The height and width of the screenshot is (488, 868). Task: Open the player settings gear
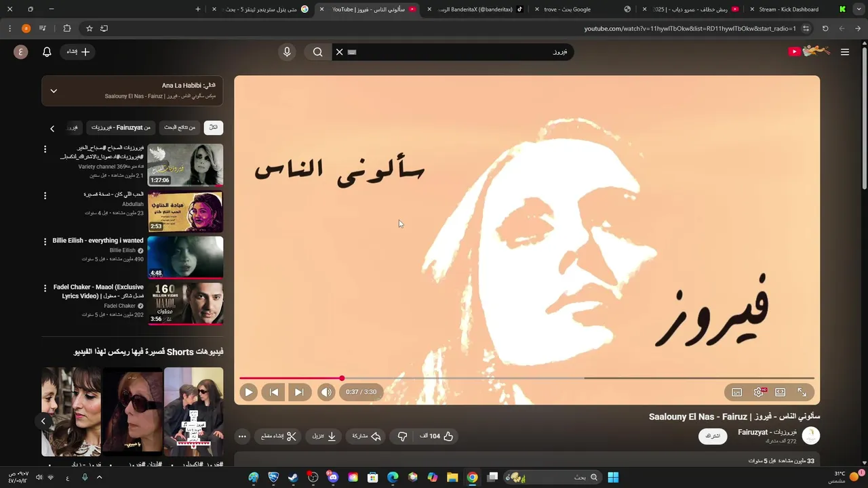[x=759, y=392]
